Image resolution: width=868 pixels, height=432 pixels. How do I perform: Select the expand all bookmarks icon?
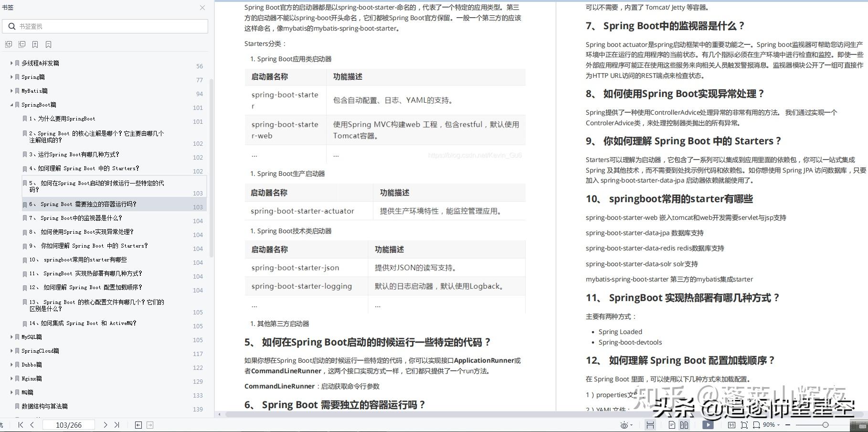click(9, 44)
